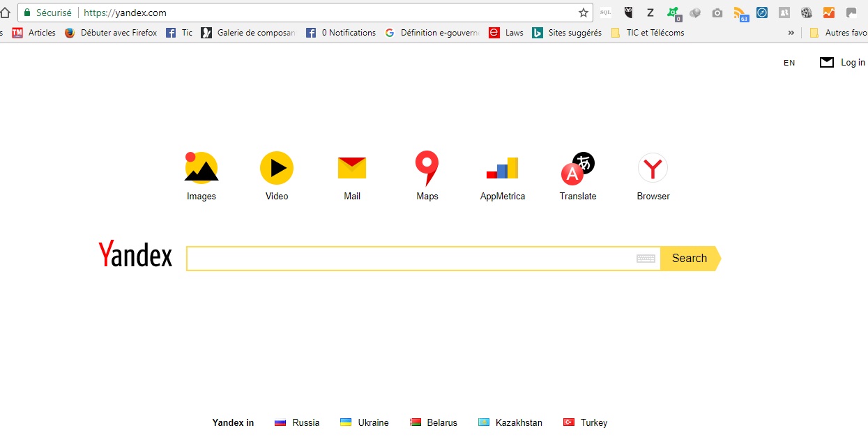868x444 pixels.
Task: Click the blue compass extension icon
Action: (x=762, y=13)
